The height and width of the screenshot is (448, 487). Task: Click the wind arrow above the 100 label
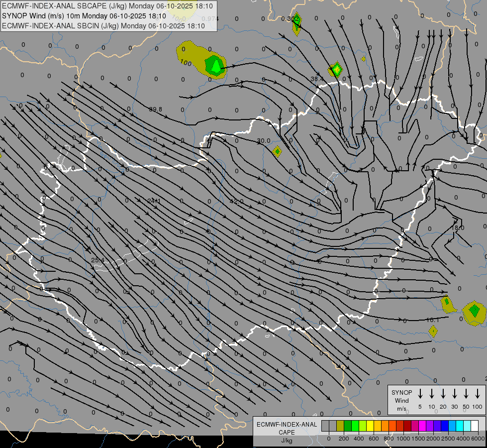point(478,394)
